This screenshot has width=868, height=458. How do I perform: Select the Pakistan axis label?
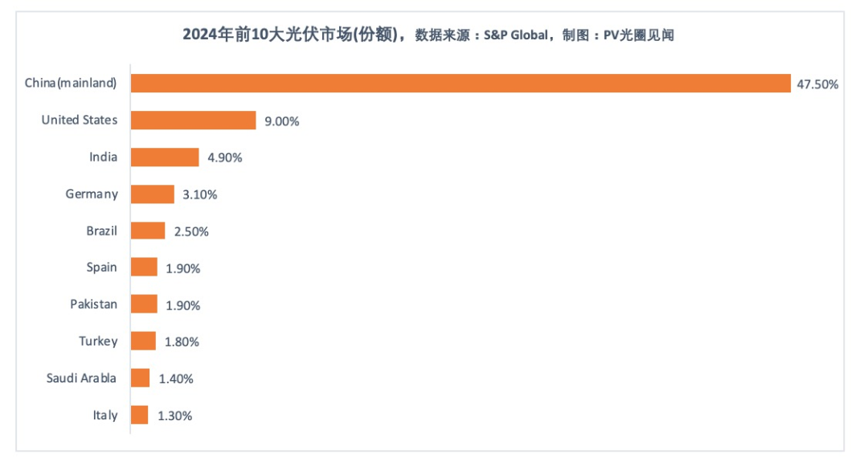pyautogui.click(x=93, y=305)
